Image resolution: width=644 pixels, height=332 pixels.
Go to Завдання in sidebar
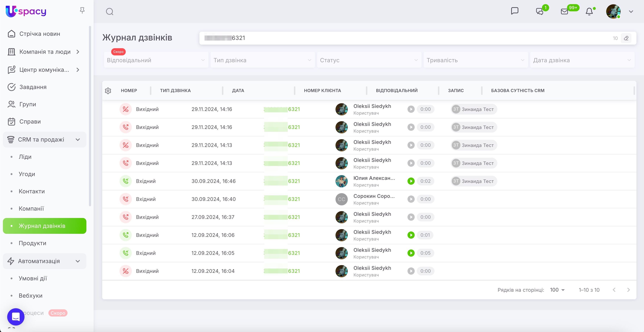(33, 87)
